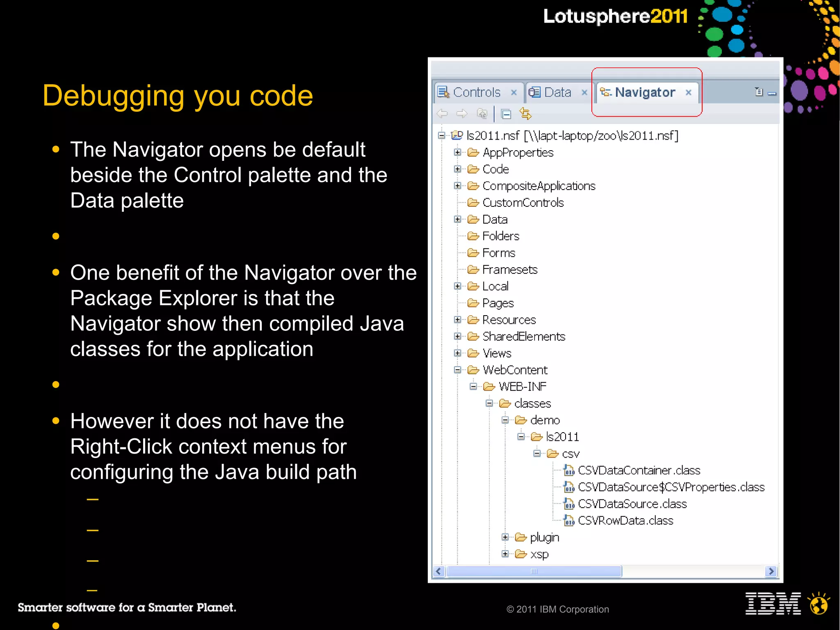The image size is (840, 630).
Task: Click the CSVRowData.class file icon
Action: pyautogui.click(x=569, y=520)
